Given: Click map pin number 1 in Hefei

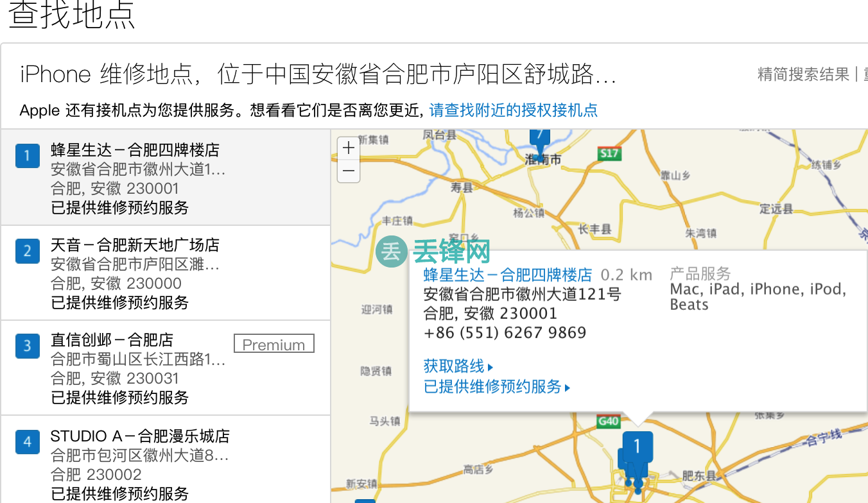Looking at the screenshot, I should pyautogui.click(x=637, y=449).
